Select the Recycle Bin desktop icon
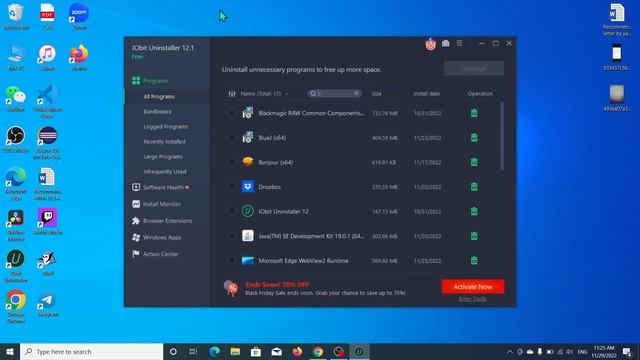This screenshot has width=640, height=360. [16, 16]
